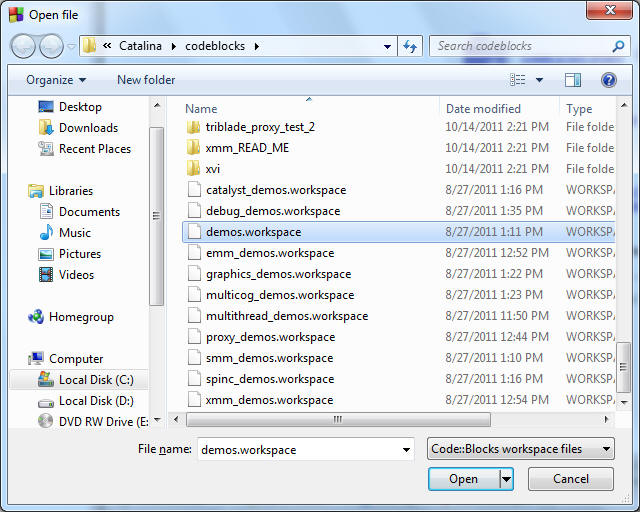Expand the arrow after Catalina breadcrumb
This screenshot has width=640, height=512.
[x=174, y=47]
